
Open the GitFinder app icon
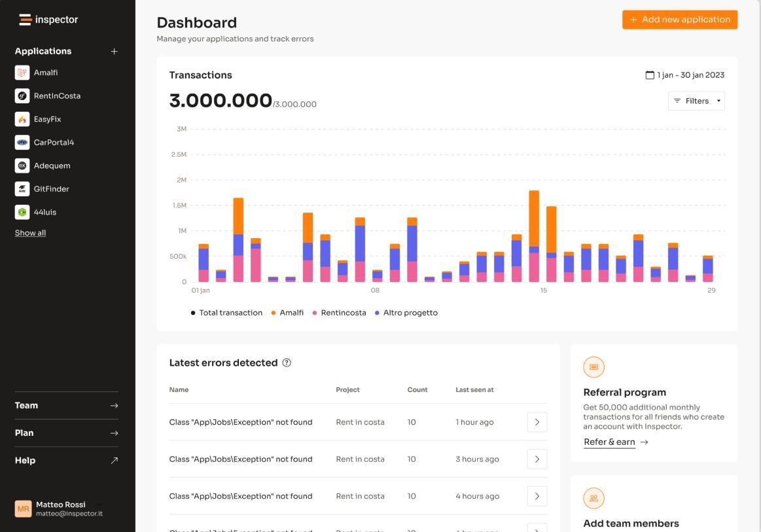(x=22, y=189)
